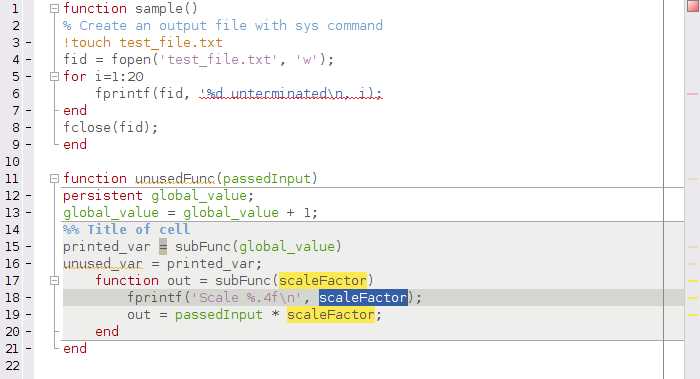Click the underlined unterminated string on line 6

291,93
